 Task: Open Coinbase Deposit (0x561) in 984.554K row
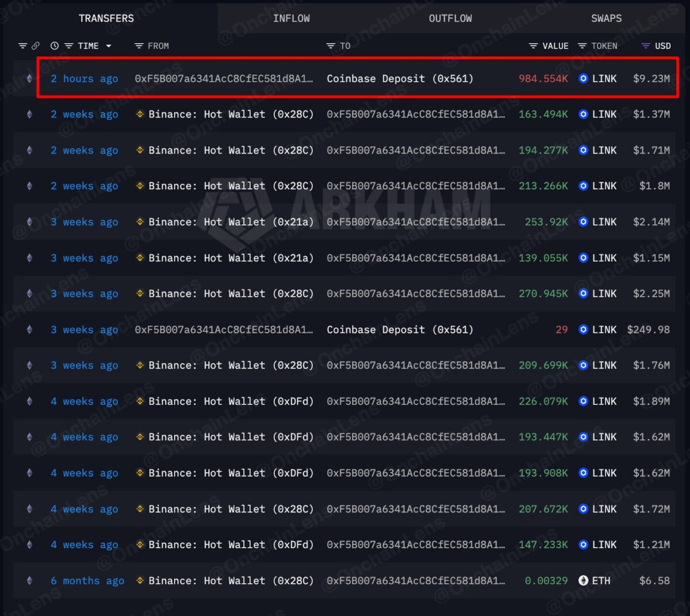(400, 79)
